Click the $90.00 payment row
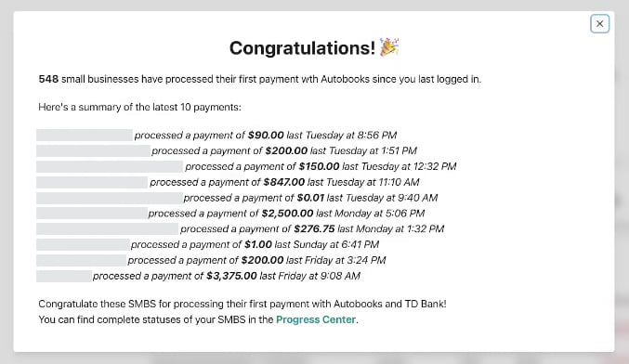629x364 pixels. coord(216,135)
